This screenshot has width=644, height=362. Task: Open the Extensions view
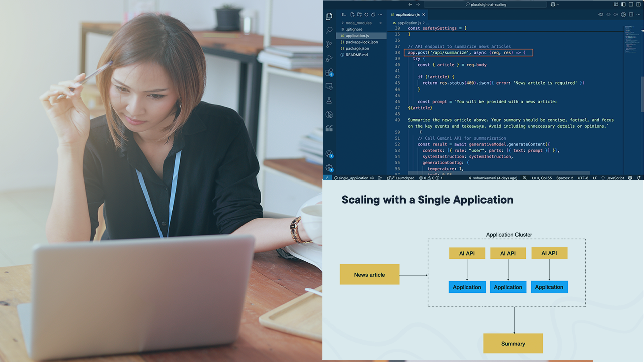(329, 72)
